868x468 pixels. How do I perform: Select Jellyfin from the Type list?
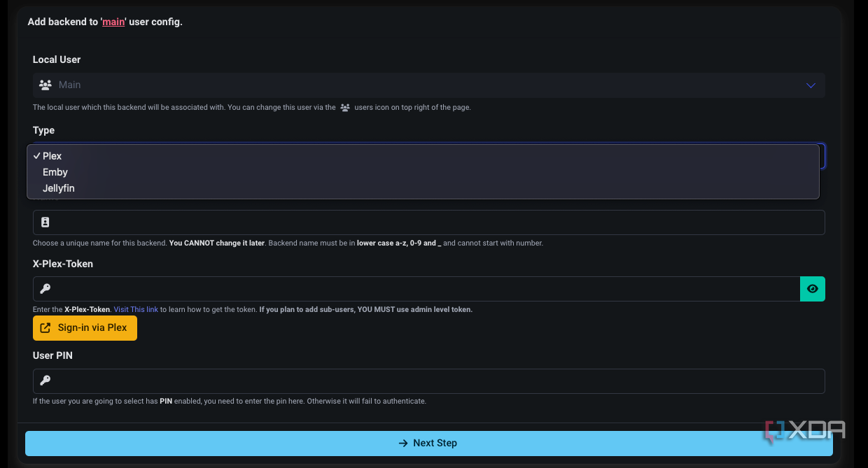(423, 188)
